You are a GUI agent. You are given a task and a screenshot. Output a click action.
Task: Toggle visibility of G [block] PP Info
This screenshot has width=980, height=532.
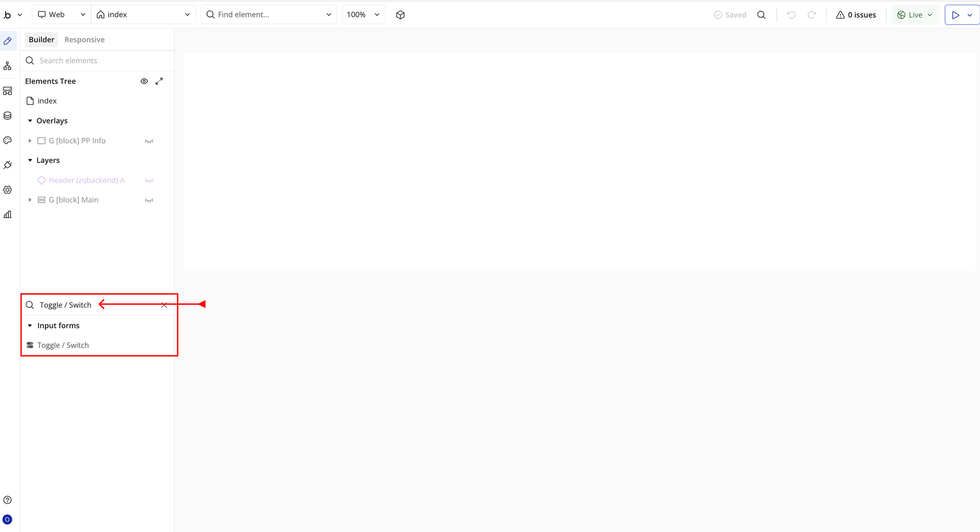coord(149,141)
